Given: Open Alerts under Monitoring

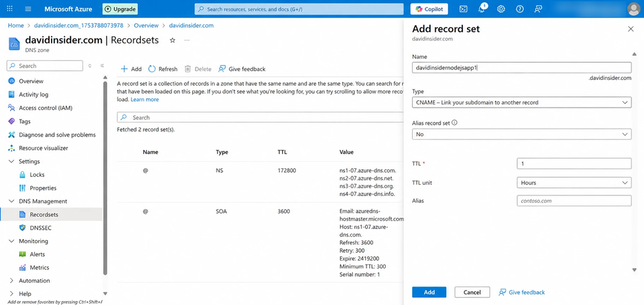Looking at the screenshot, I should [38, 254].
